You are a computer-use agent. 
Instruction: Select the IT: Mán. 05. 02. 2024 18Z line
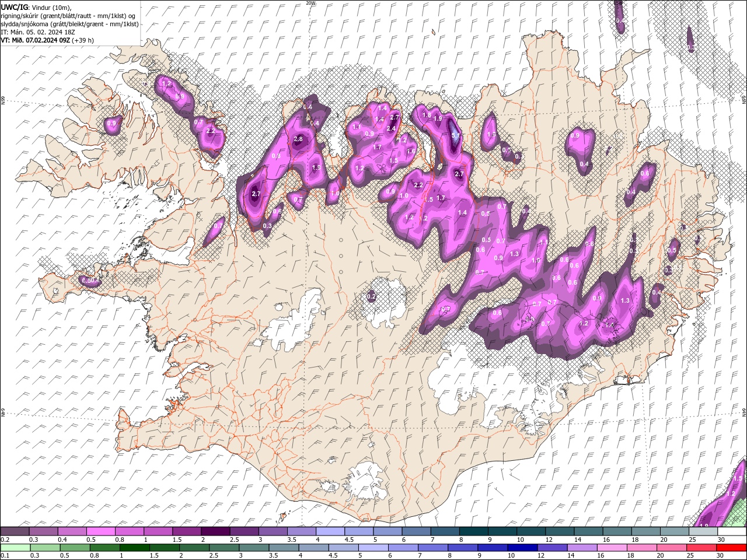coord(39,32)
